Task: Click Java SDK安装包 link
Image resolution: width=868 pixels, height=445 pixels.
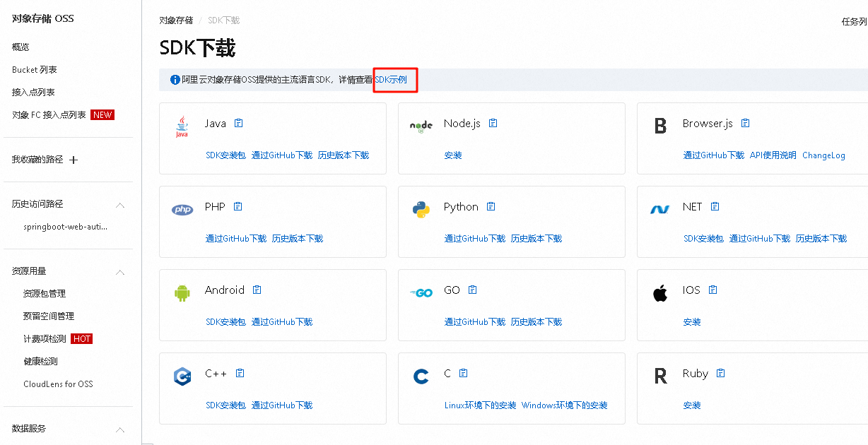Action: click(x=225, y=155)
